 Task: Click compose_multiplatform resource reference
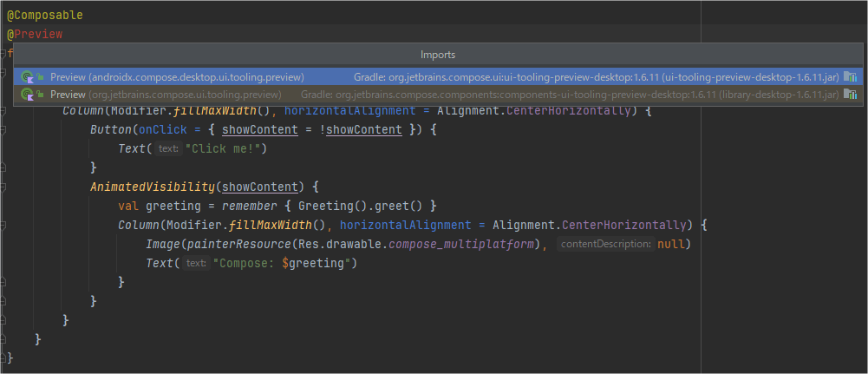coord(462,244)
